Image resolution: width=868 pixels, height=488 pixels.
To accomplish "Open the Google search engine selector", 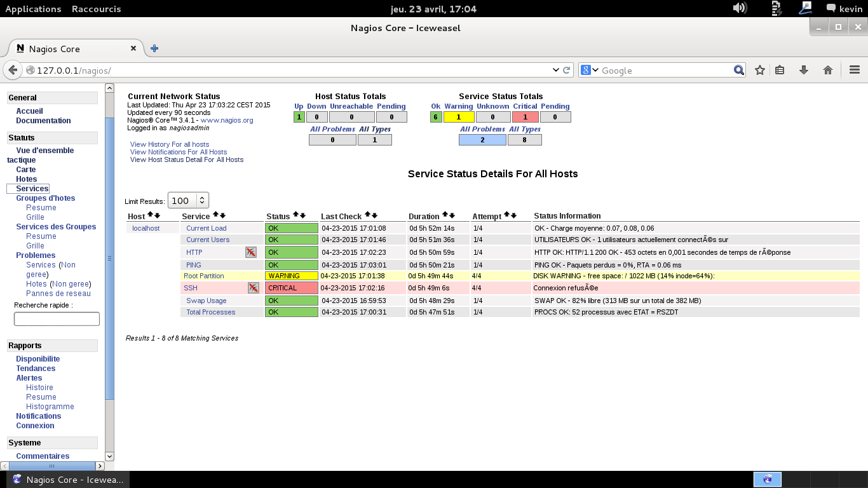I will 589,70.
